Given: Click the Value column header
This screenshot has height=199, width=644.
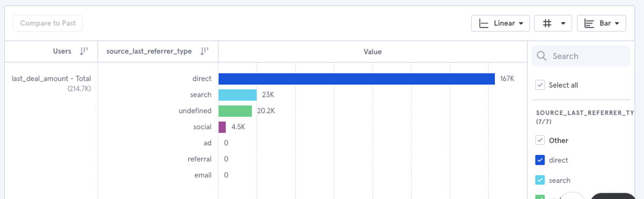Looking at the screenshot, I should 372,52.
